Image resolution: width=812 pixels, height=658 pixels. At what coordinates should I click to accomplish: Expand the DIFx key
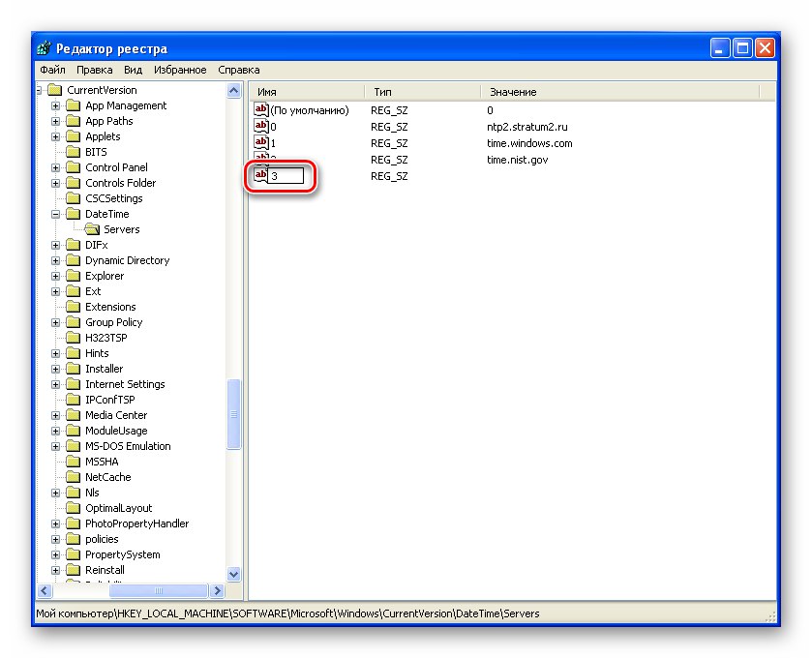click(55, 246)
